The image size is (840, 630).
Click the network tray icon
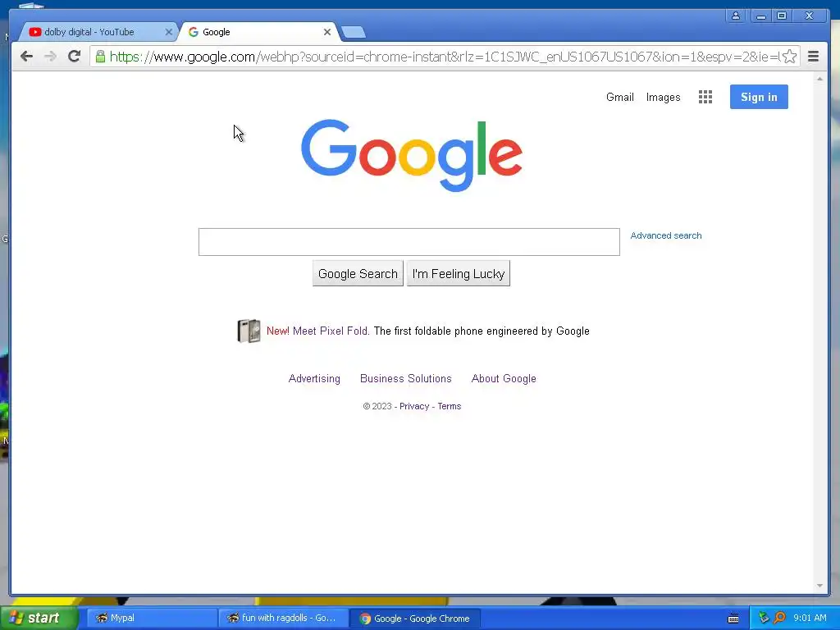[x=764, y=618]
